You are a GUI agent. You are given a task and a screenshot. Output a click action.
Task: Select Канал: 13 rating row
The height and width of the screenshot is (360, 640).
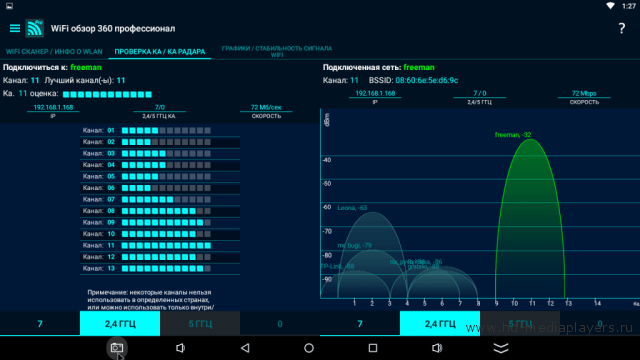point(160,269)
